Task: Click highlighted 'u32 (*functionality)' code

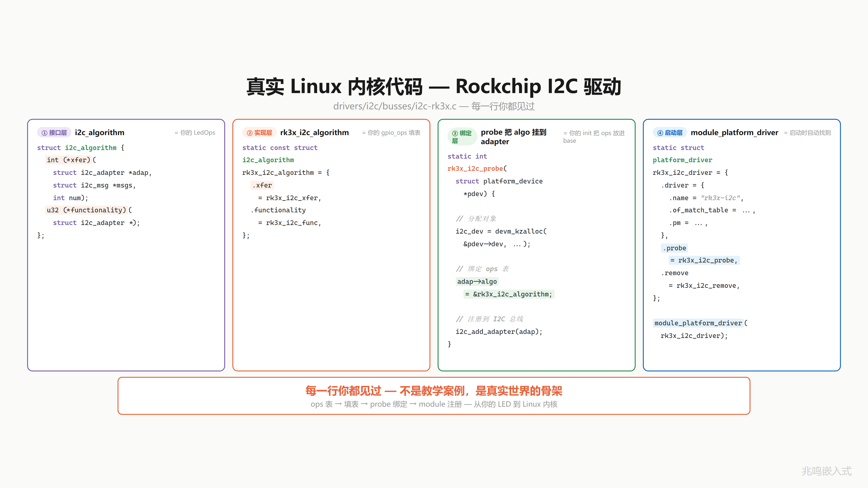Action: pos(86,210)
